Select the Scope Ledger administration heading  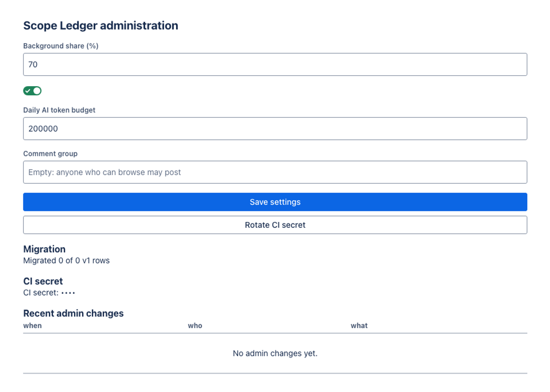(x=101, y=26)
